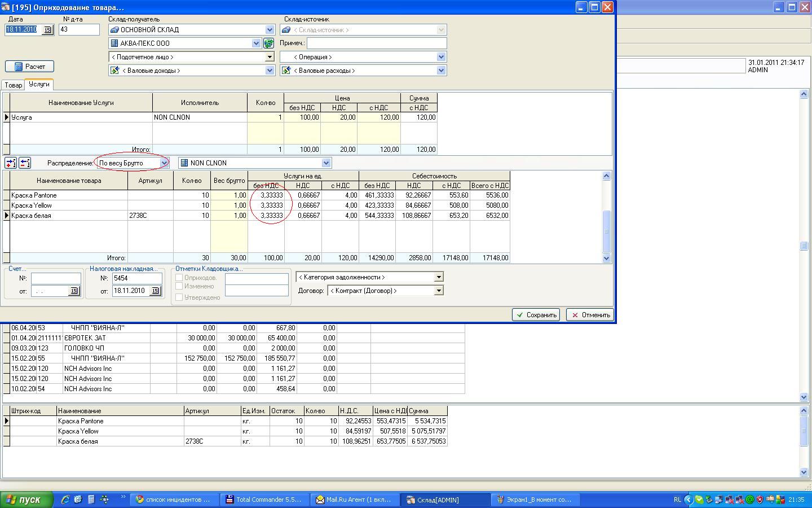Toggle the Оприходов. checkbox
Viewport: 812px width, 508px height.
pos(179,278)
